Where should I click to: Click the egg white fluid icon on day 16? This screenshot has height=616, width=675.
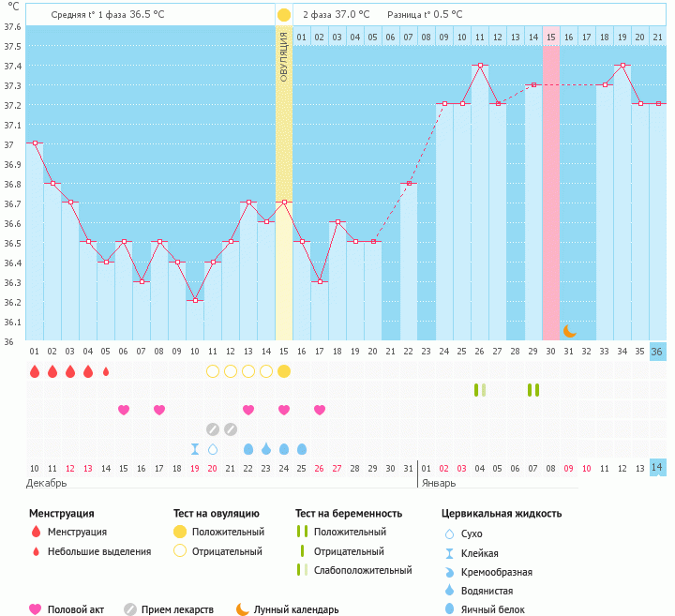302,449
